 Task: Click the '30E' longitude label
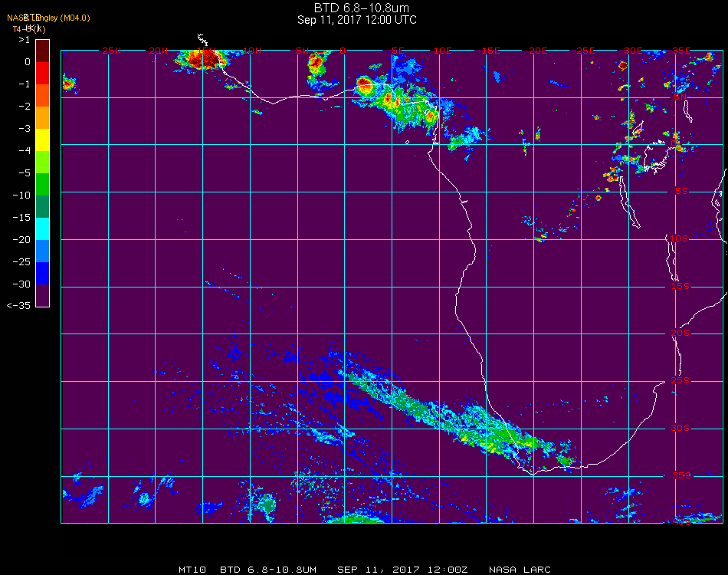633,51
